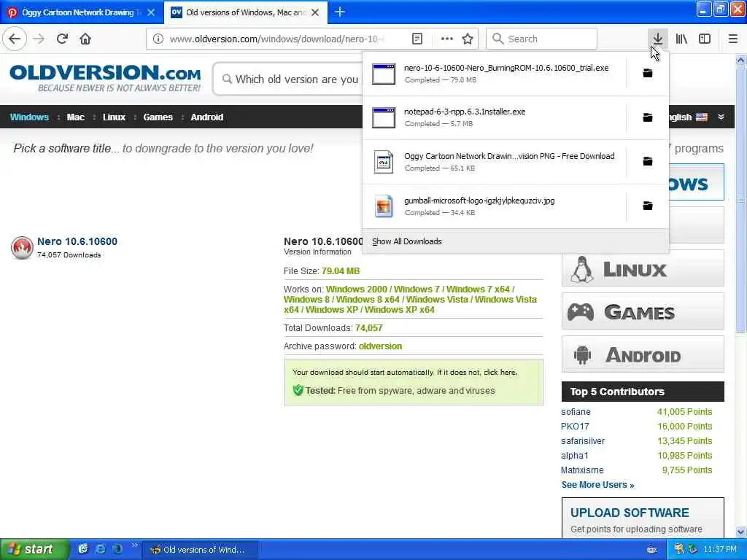The width and height of the screenshot is (747, 560).
Task: Toggle reader view in address bar
Action: point(417,39)
